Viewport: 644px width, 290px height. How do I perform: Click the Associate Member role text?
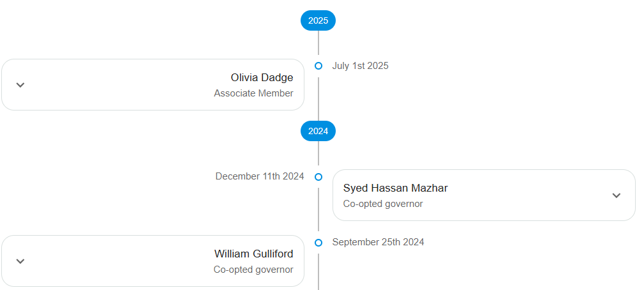pyautogui.click(x=253, y=93)
